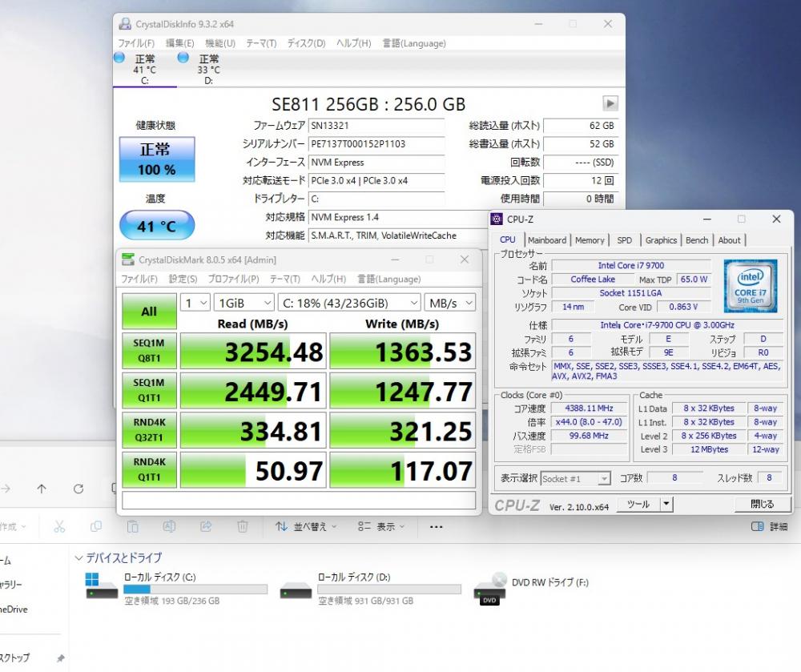Click the Rename icon in Explorer toolbar

pyautogui.click(x=169, y=526)
